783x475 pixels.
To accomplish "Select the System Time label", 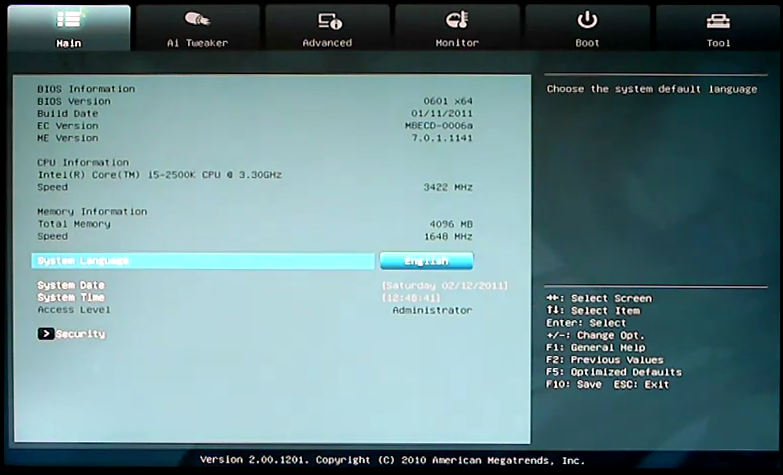I will tap(71, 298).
